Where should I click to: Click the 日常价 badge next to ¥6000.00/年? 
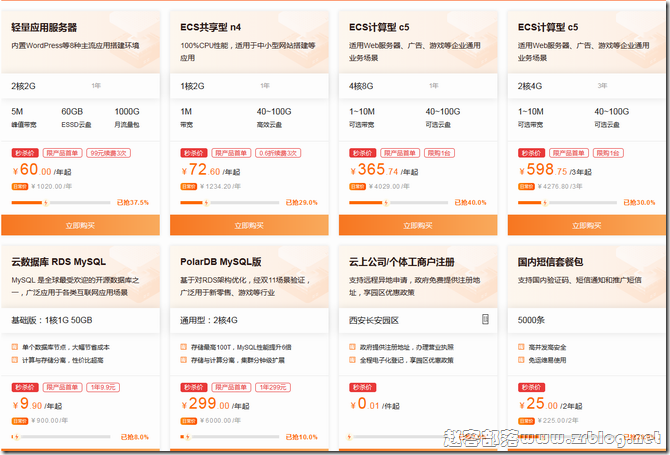coord(188,421)
